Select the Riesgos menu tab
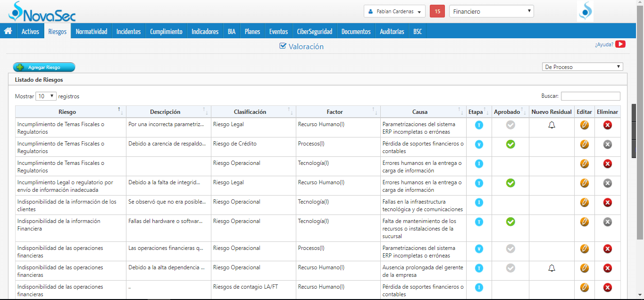Screen dimensions: 644x300 click(x=57, y=31)
